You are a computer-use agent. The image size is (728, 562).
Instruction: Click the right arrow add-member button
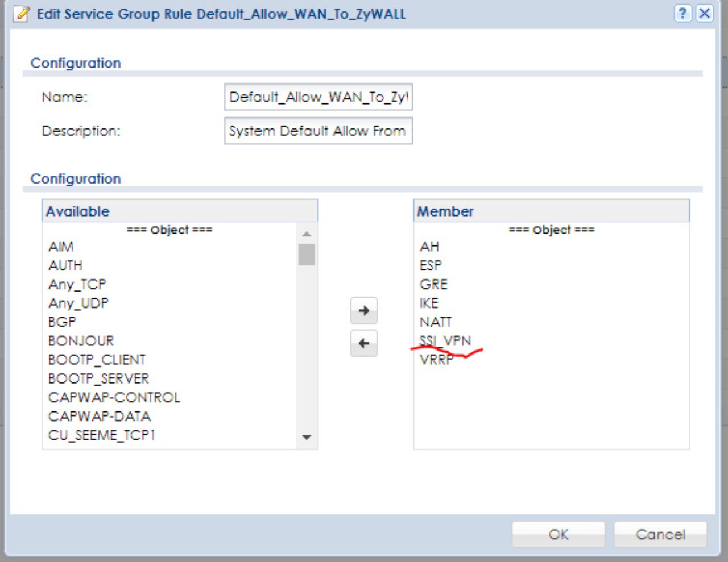(x=364, y=311)
